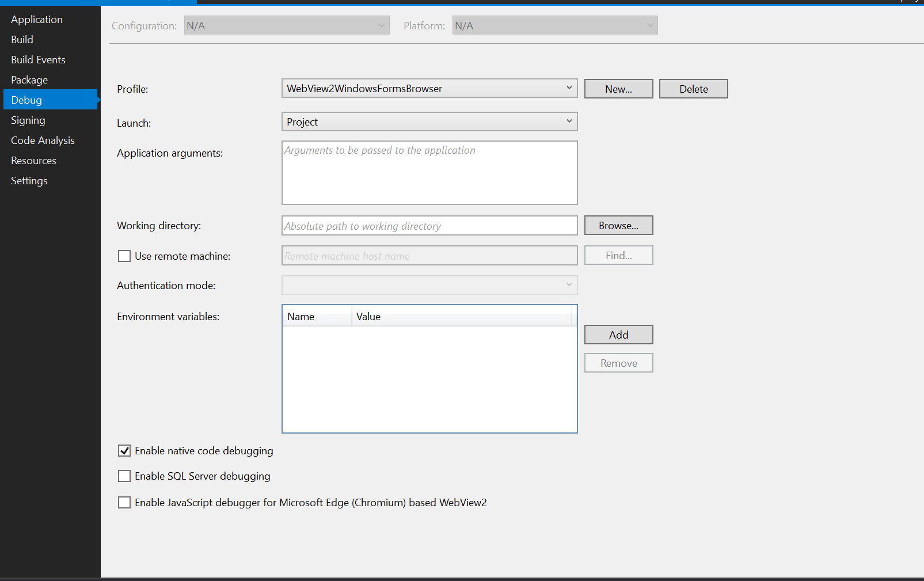The height and width of the screenshot is (581, 924).
Task: Delete the WebView2WindowsFormsBrowser profile
Action: point(693,88)
